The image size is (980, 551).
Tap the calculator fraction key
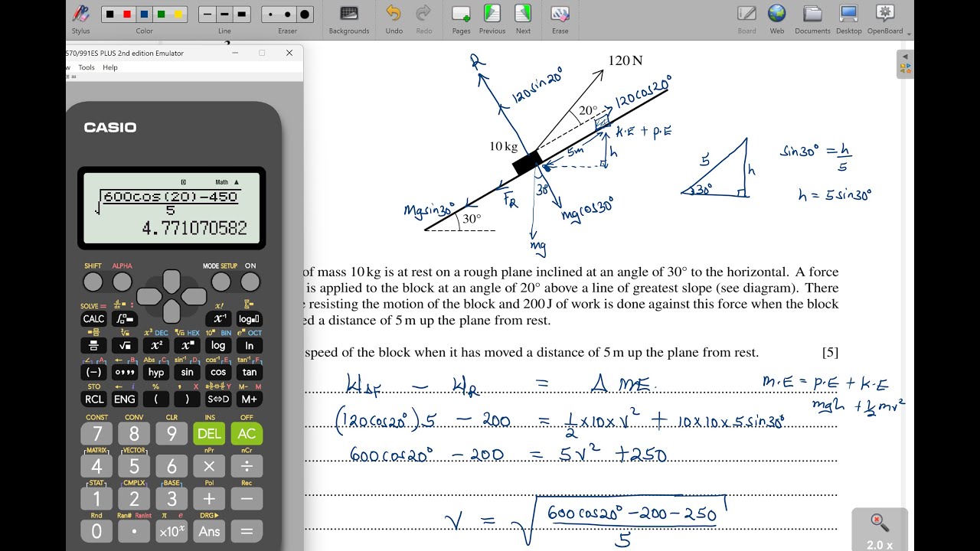pos(93,345)
